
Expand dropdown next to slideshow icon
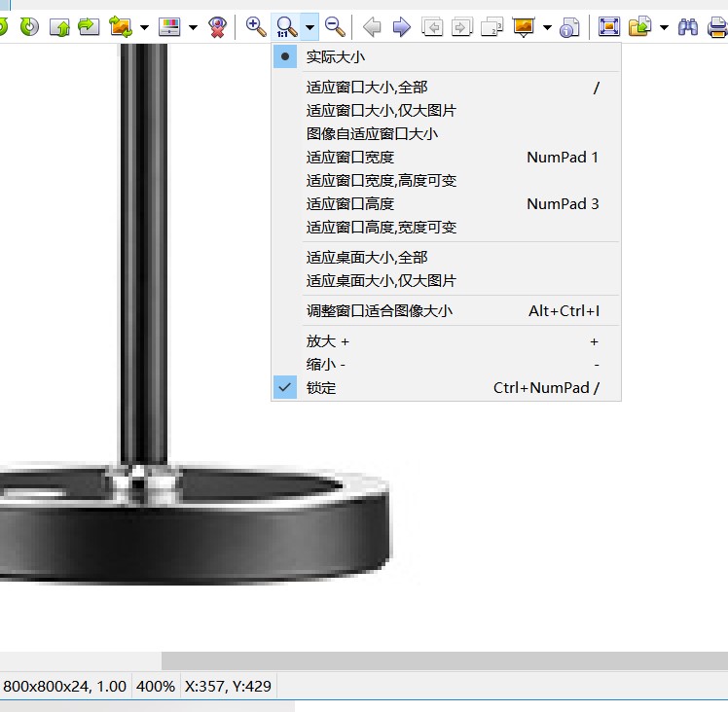[x=547, y=27]
